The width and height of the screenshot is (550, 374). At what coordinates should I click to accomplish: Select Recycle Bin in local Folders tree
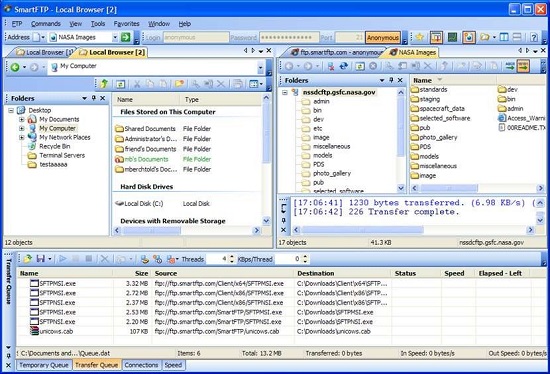(x=49, y=146)
